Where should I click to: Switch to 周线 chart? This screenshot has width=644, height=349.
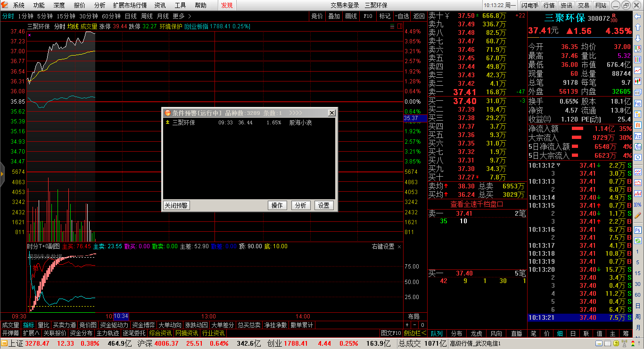pyautogui.click(x=147, y=16)
